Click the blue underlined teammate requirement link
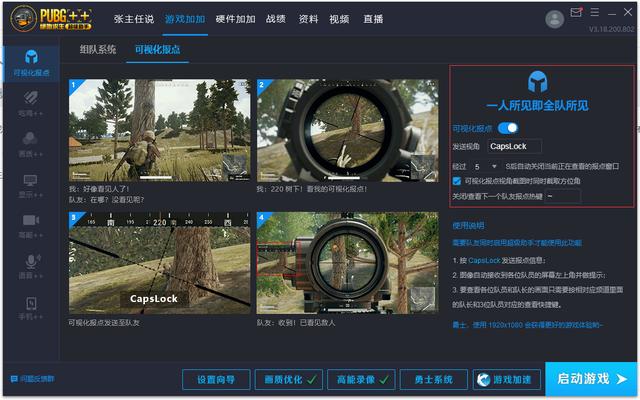 tap(517, 243)
